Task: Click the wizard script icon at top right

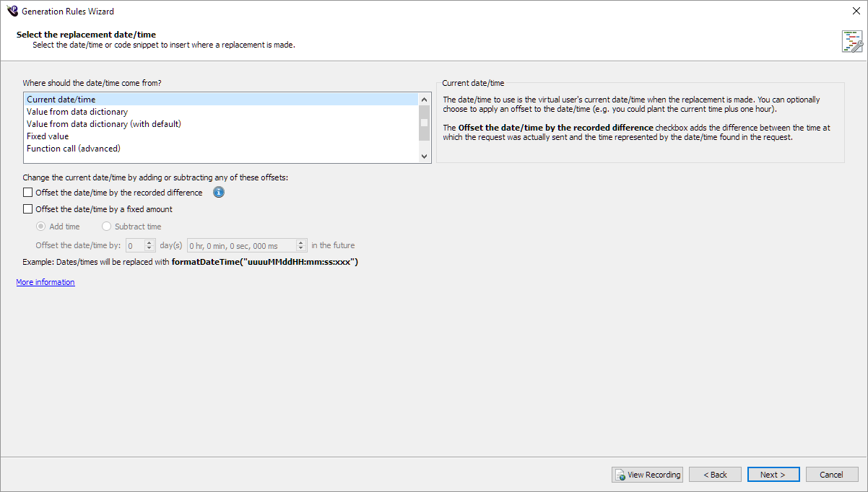Action: pos(852,41)
